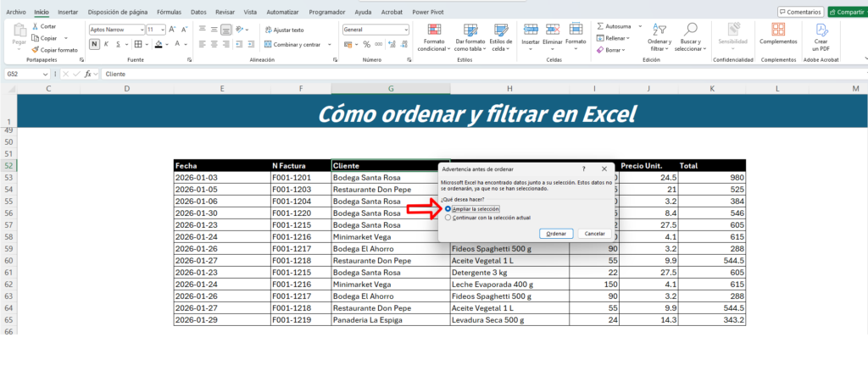The image size is (868, 365).
Task: Open the Borrar clear dropdown
Action: tap(610, 50)
